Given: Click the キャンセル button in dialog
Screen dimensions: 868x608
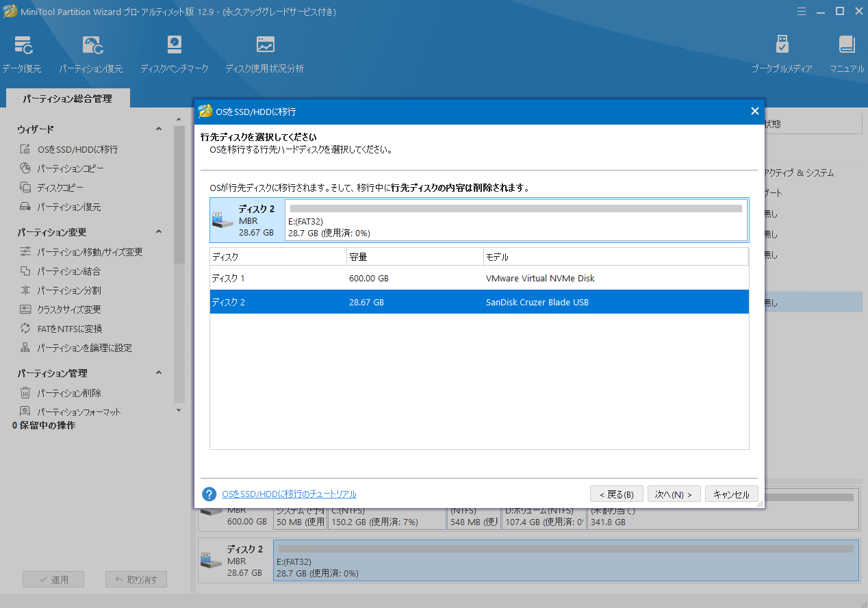Looking at the screenshot, I should coord(731,494).
